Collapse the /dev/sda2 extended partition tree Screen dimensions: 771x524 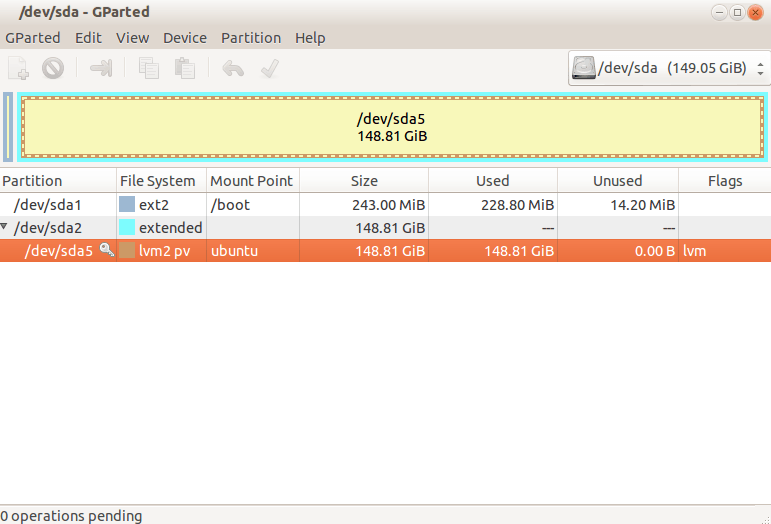point(6,228)
